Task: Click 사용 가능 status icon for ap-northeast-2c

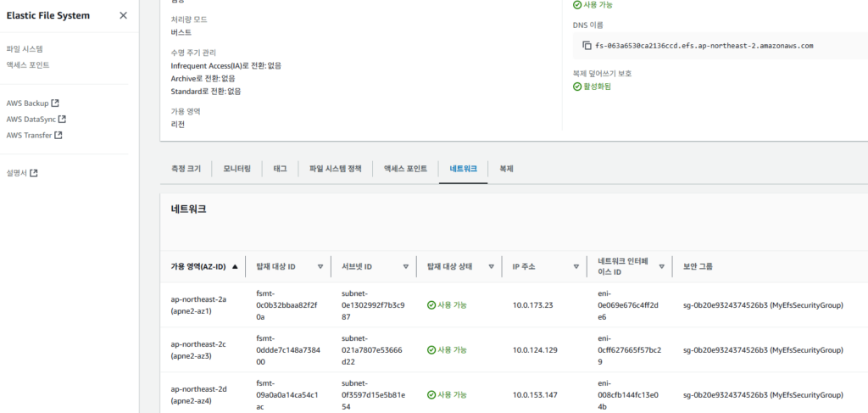Action: (431, 350)
